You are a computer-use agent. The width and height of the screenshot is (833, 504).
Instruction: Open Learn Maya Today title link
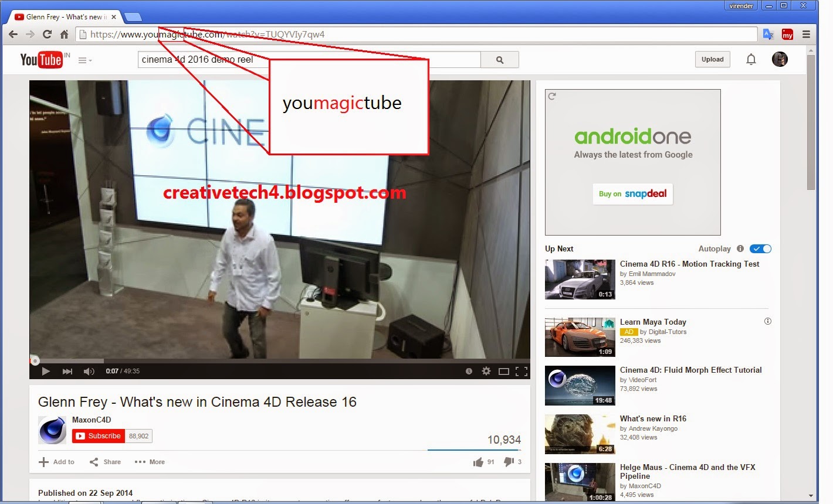point(653,322)
